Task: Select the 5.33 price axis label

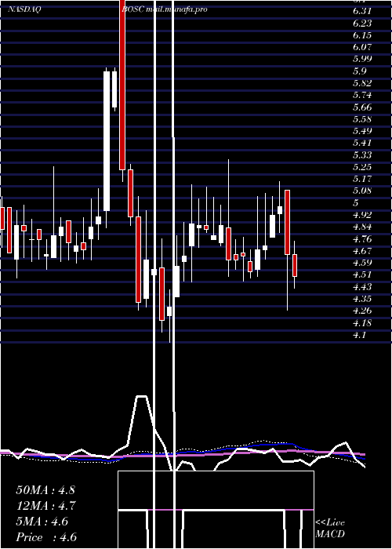Action: click(362, 155)
